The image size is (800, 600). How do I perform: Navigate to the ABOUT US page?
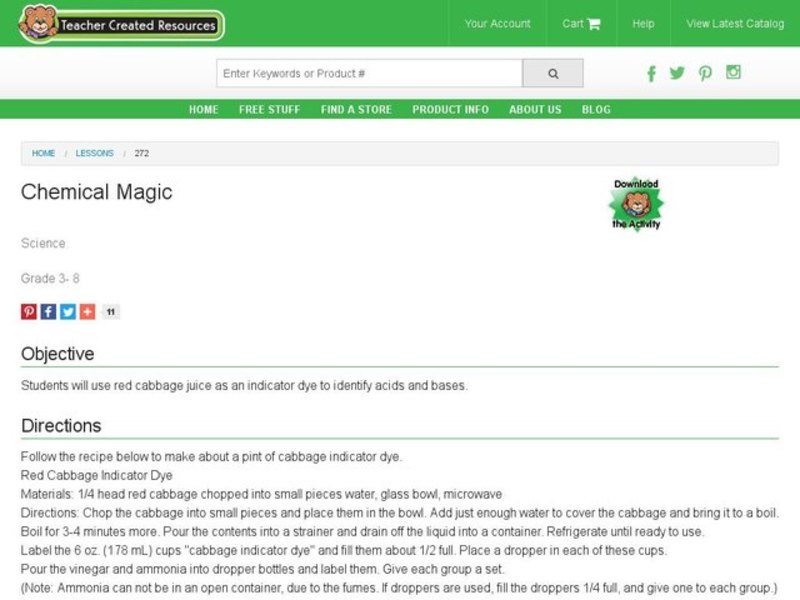534,110
